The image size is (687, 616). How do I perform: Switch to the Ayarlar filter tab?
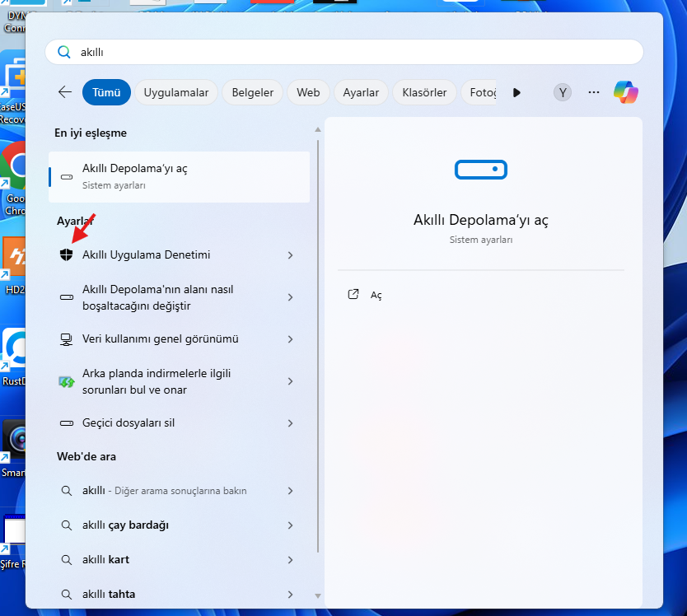tap(361, 92)
